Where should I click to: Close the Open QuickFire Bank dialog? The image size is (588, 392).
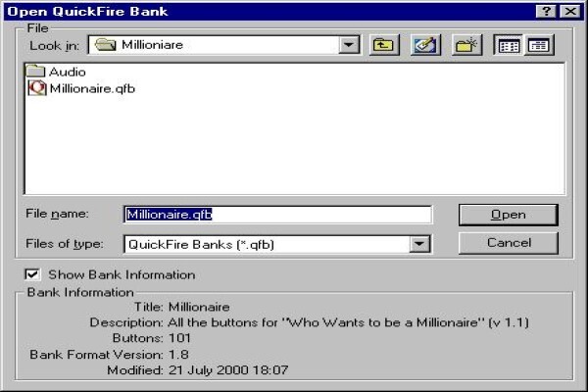pos(570,12)
